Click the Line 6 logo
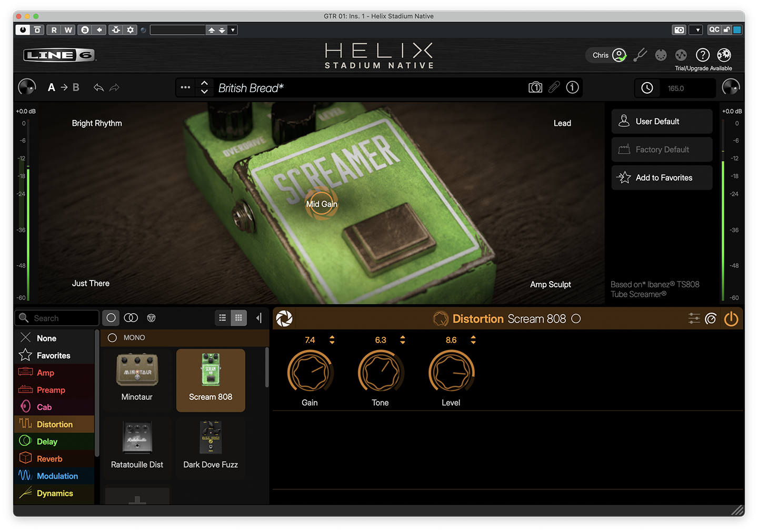Screen dimensions: 758x532 click(59, 55)
